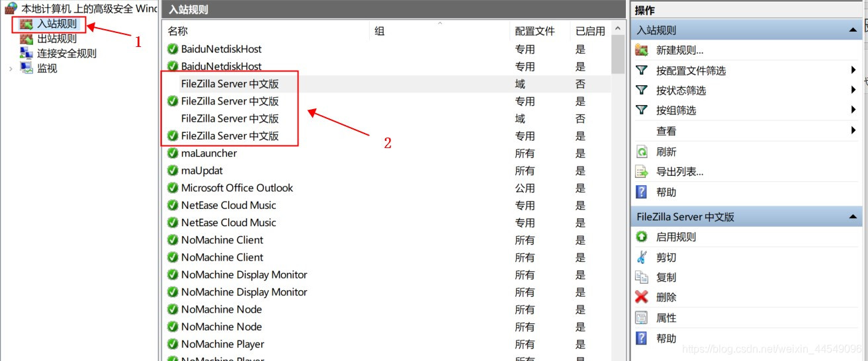The height and width of the screenshot is (361, 868).
Task: Open the 按状态筛选 submenu arrow
Action: tap(854, 90)
